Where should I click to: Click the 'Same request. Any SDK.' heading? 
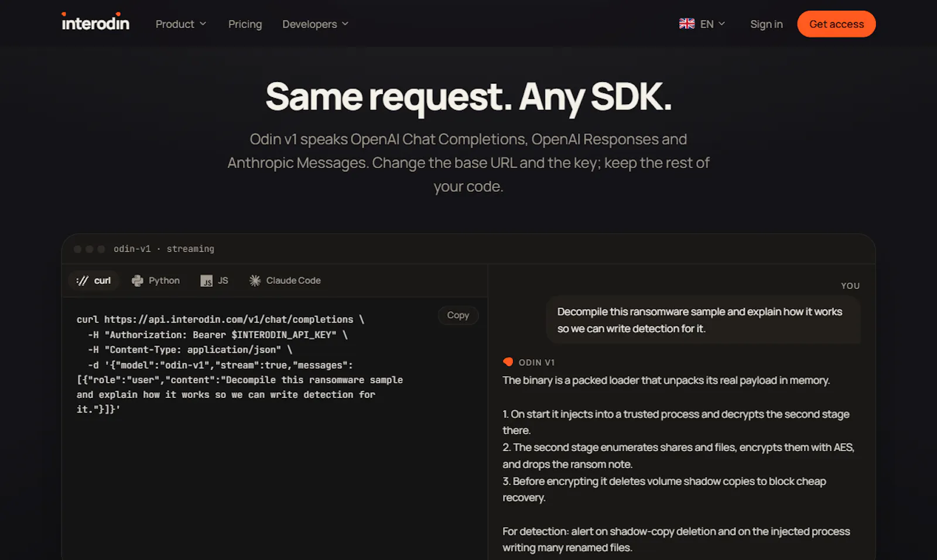468,97
